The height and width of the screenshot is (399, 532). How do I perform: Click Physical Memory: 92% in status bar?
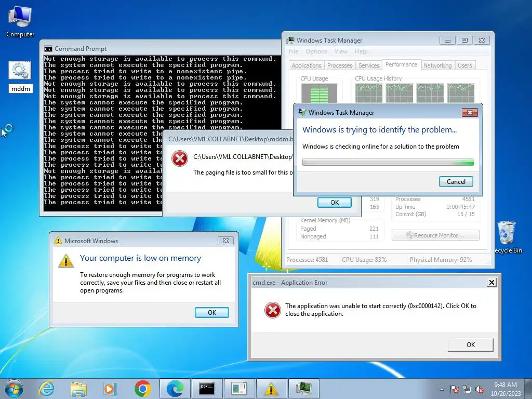tap(441, 260)
